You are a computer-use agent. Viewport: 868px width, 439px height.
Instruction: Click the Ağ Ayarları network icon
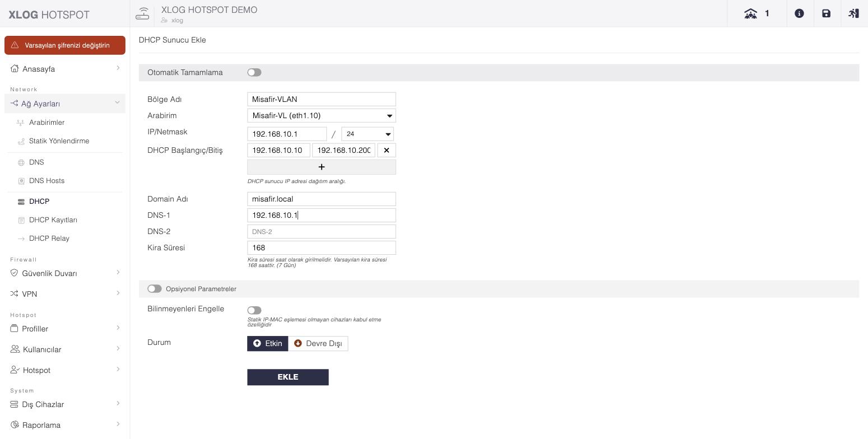click(14, 104)
